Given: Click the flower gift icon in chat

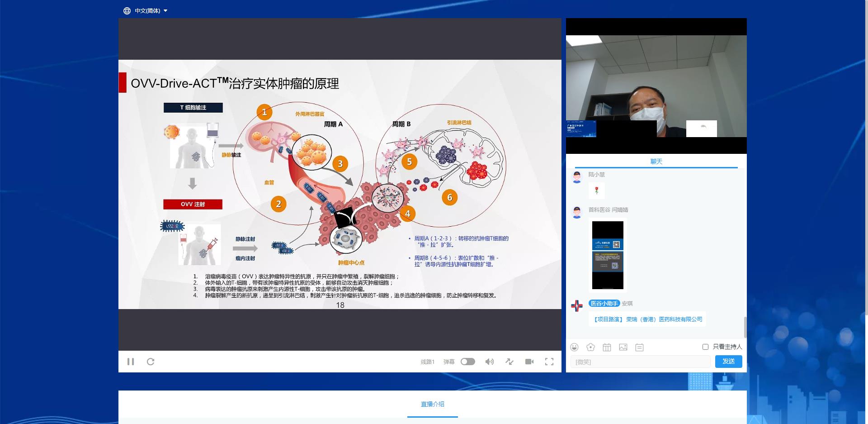Looking at the screenshot, I should [590, 347].
